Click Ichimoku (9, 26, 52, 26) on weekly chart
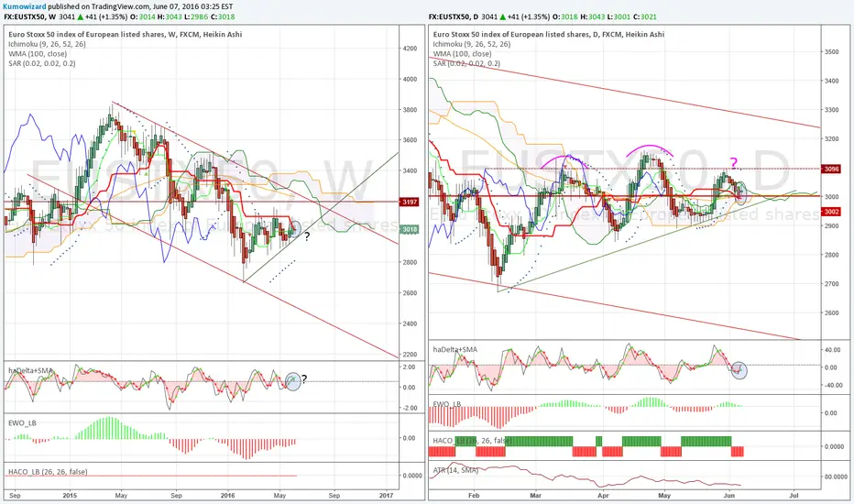This screenshot has width=854, height=504. click(x=47, y=44)
